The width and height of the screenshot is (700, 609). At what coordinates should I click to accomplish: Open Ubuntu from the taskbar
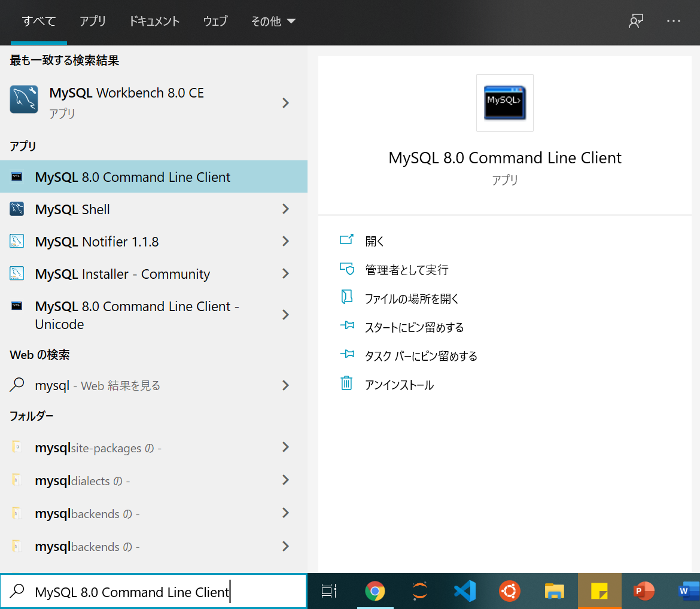509,591
